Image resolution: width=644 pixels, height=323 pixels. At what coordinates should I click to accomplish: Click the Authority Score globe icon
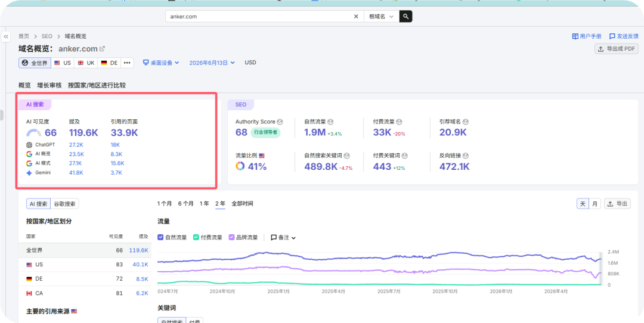pyautogui.click(x=280, y=122)
